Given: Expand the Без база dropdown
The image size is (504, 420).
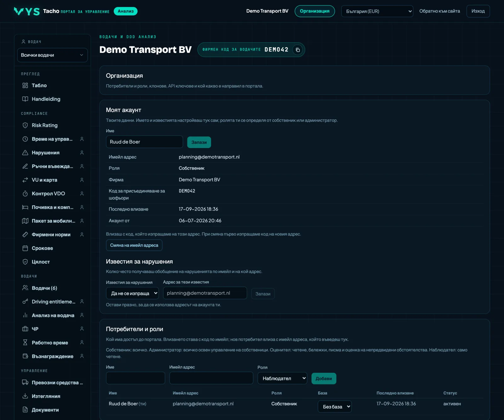Looking at the screenshot, I should pos(335,406).
